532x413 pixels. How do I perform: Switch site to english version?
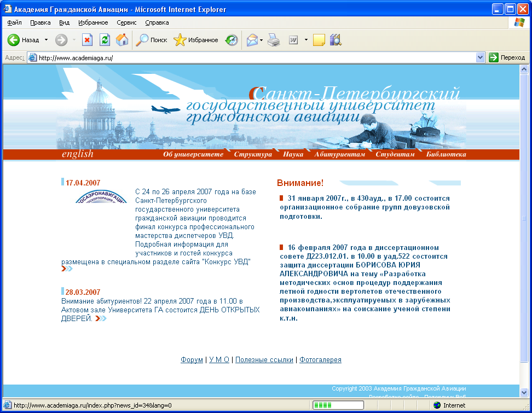[77, 154]
